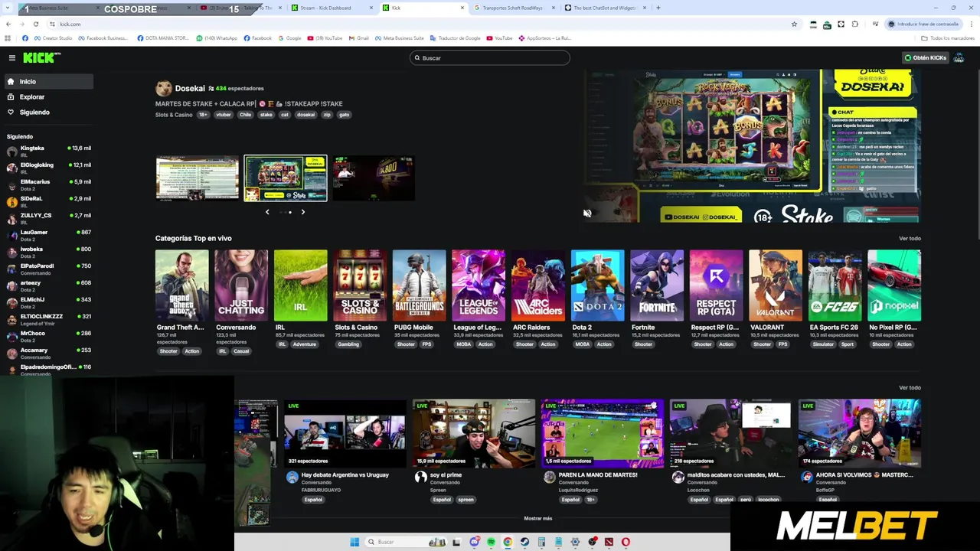Go to previous featured stream arrow
The height and width of the screenshot is (551, 980).
pos(267,212)
